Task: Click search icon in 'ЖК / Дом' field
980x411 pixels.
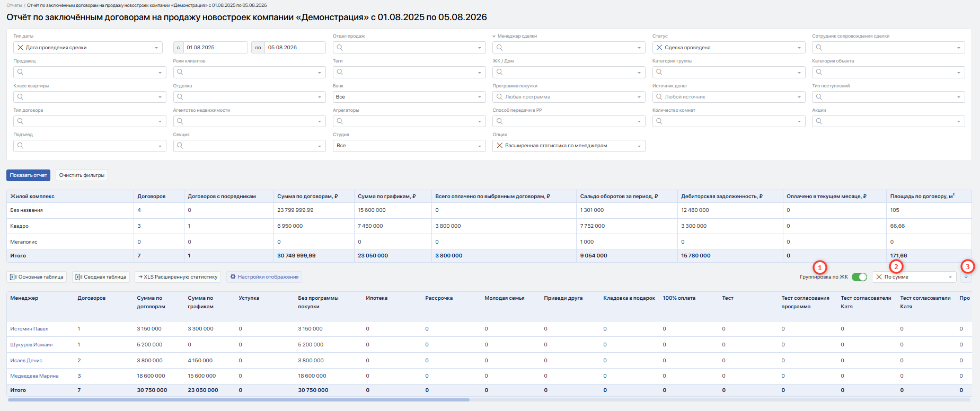Action: click(x=499, y=72)
